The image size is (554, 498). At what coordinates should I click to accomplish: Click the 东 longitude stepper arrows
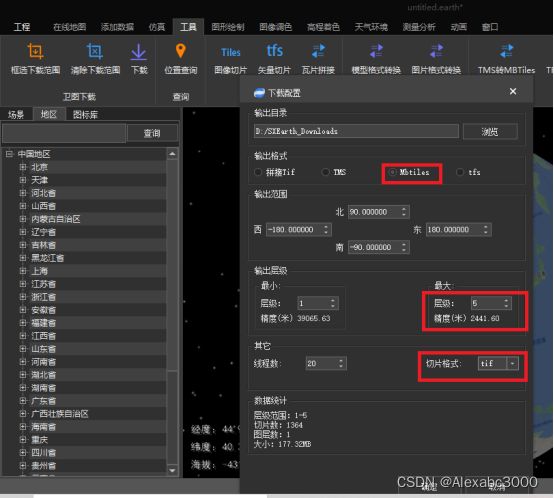486,230
